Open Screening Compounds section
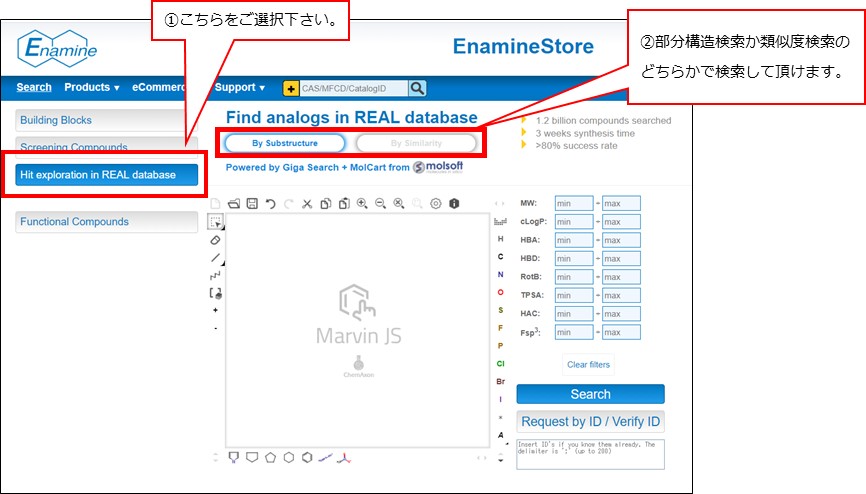This screenshot has width=866, height=494. [107, 147]
